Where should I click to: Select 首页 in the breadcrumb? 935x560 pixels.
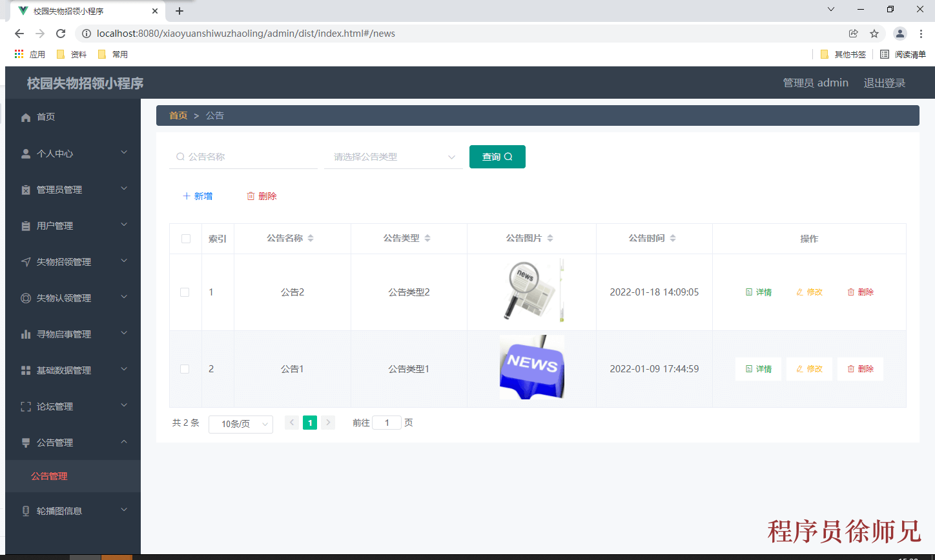coord(177,115)
